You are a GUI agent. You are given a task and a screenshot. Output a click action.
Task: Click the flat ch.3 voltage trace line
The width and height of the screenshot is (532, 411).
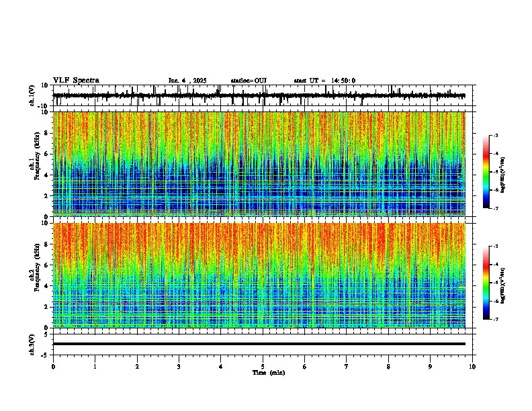pos(259,344)
